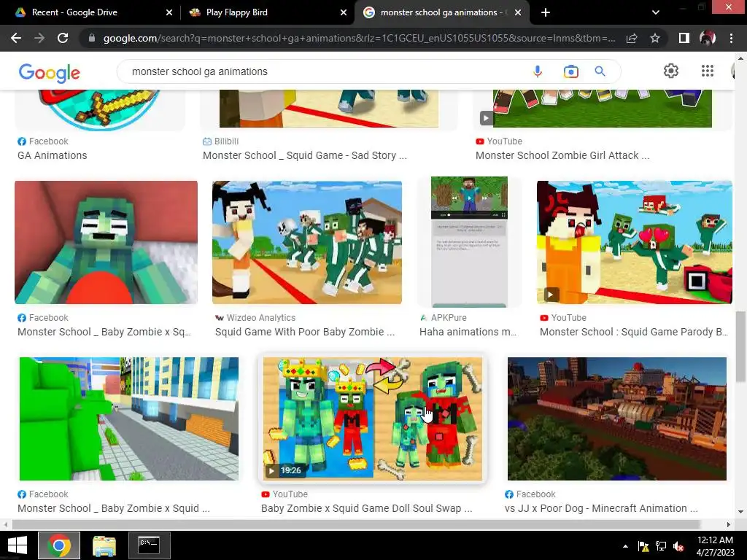Select the APKPure app screenshot thumbnail

pos(469,242)
